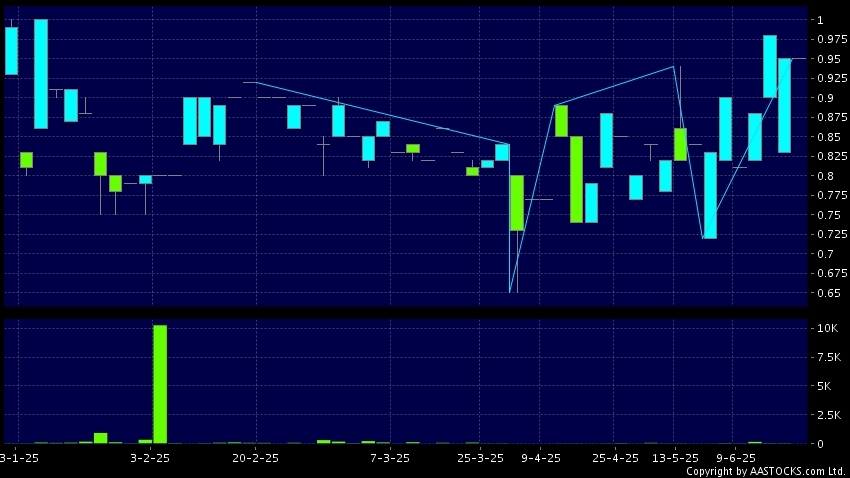The image size is (850, 478).
Task: Click the 0.975 price axis label
Action: (833, 40)
